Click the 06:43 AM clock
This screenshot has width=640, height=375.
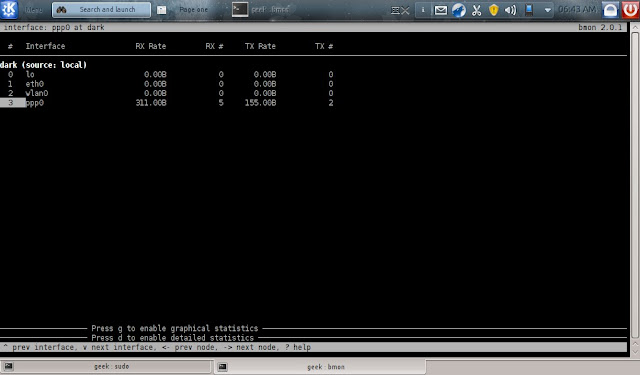pyautogui.click(x=577, y=9)
